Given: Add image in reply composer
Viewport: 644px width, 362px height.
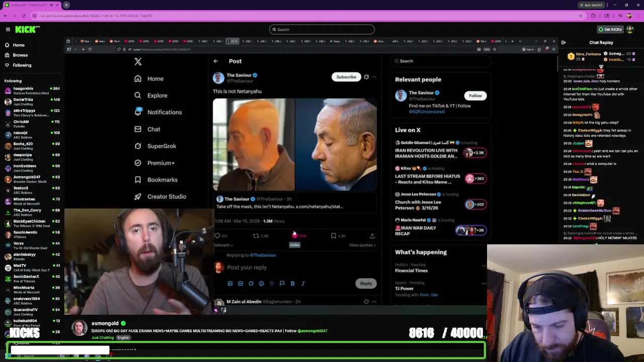Looking at the screenshot, I should 230,284.
